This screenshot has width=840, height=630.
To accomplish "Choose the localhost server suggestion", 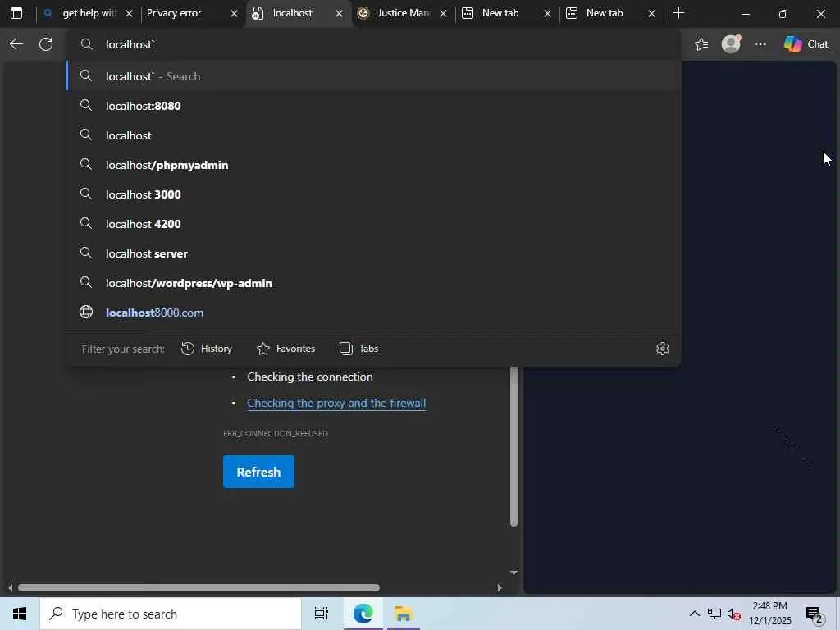I will (x=373, y=253).
